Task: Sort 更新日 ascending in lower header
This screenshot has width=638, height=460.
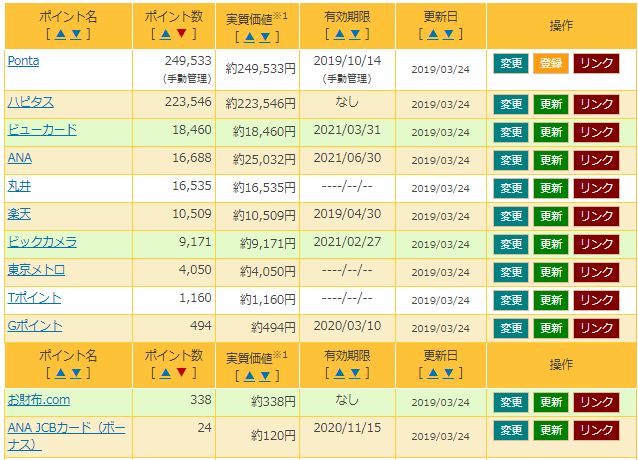Action: click(x=433, y=373)
